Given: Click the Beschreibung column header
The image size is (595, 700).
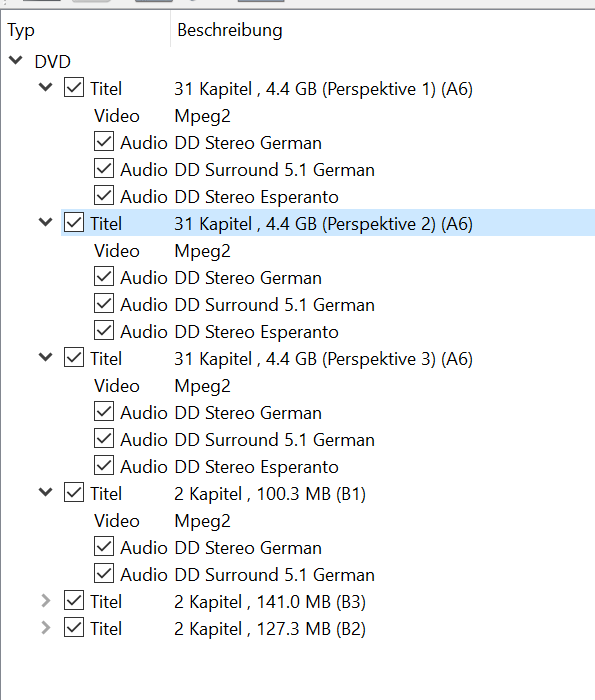Looking at the screenshot, I should [383, 30].
